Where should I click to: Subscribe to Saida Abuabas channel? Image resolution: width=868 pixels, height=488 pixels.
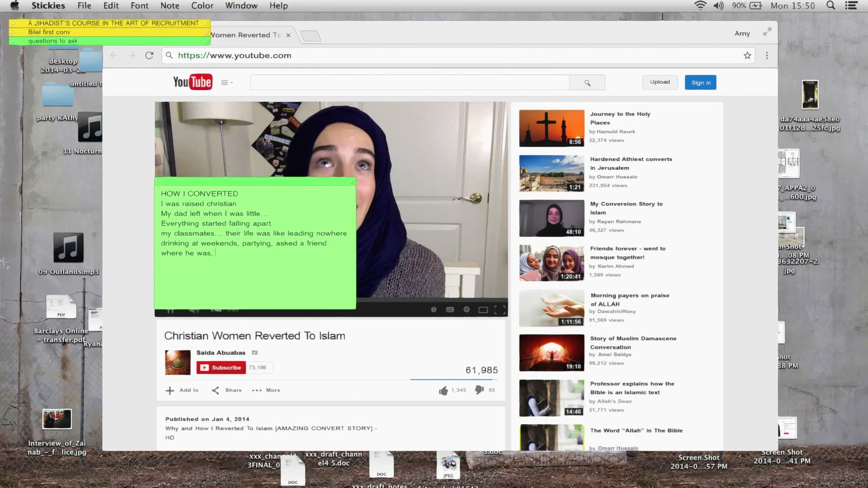click(221, 367)
